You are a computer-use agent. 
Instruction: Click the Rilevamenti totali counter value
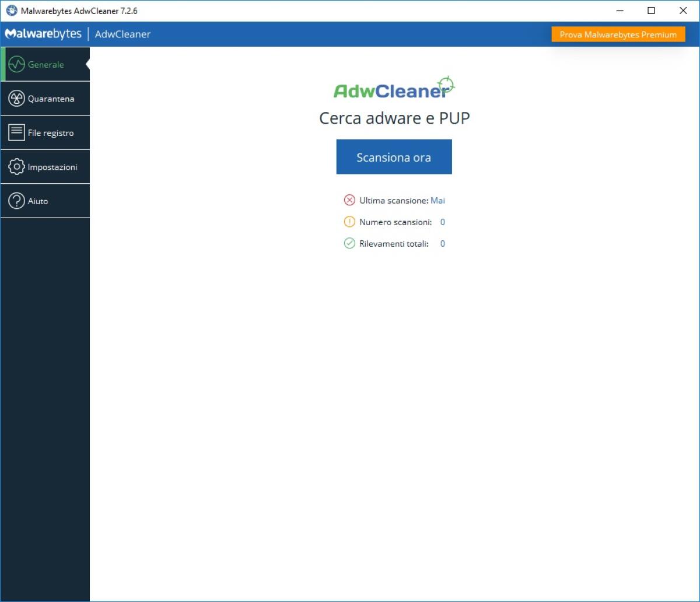click(442, 243)
